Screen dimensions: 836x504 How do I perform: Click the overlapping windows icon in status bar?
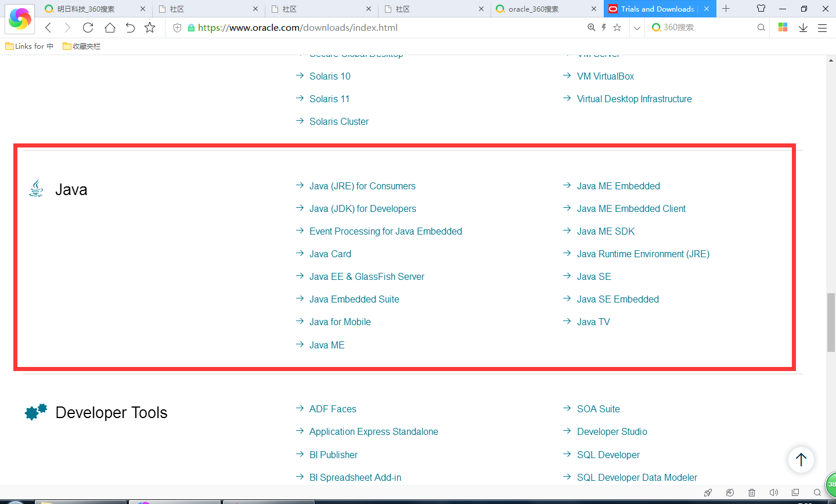tap(795, 492)
